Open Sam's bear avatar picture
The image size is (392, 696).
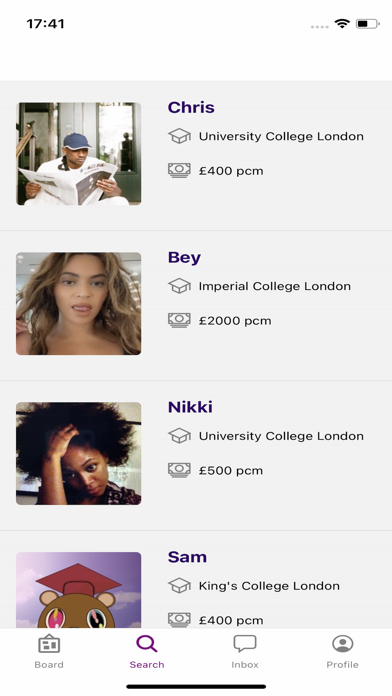tap(79, 590)
